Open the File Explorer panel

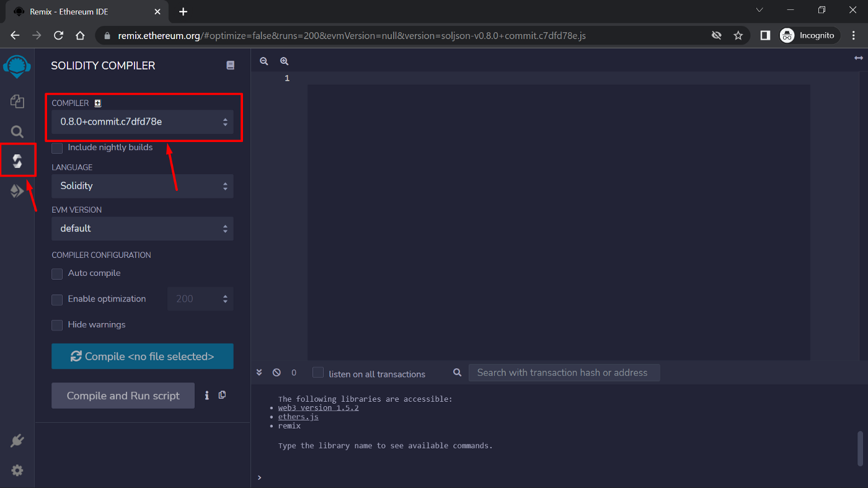(x=17, y=101)
